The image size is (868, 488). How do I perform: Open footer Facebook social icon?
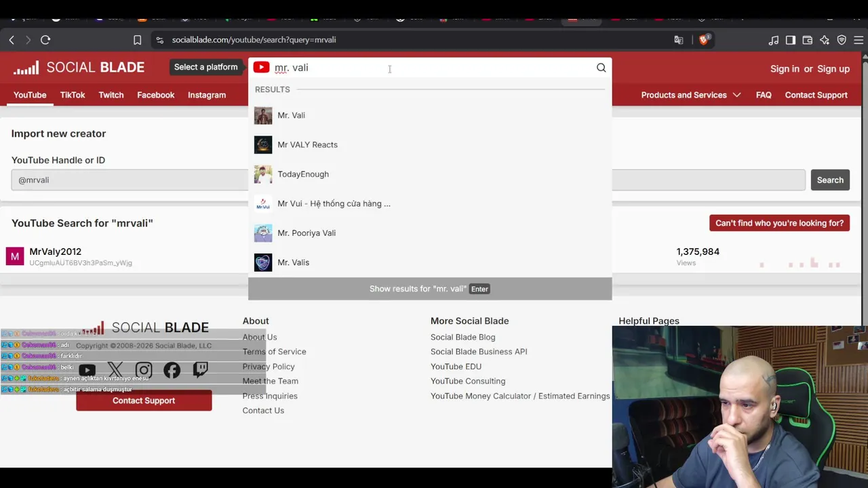(172, 370)
